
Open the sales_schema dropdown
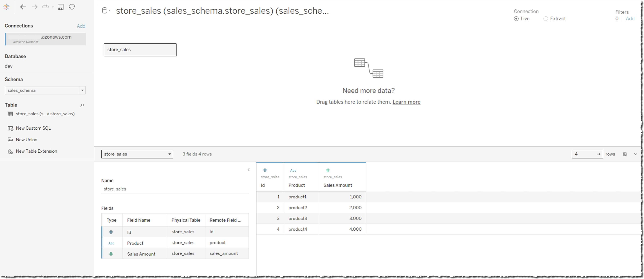(82, 90)
